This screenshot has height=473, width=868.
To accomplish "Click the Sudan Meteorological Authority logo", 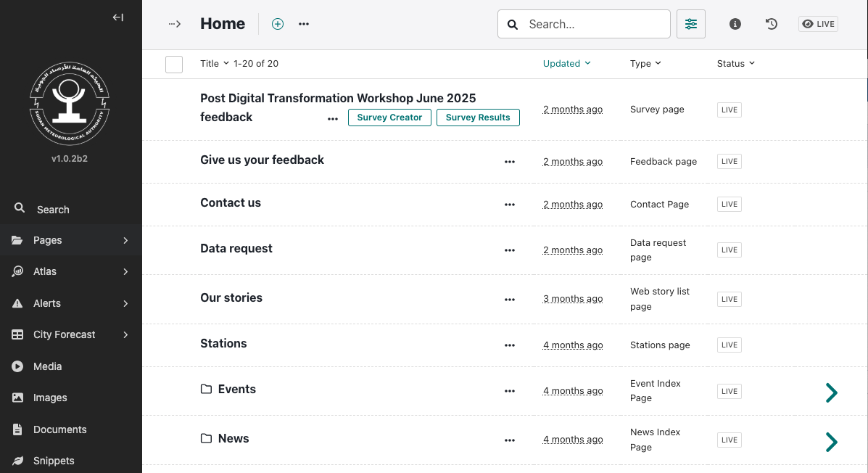I will [x=70, y=104].
